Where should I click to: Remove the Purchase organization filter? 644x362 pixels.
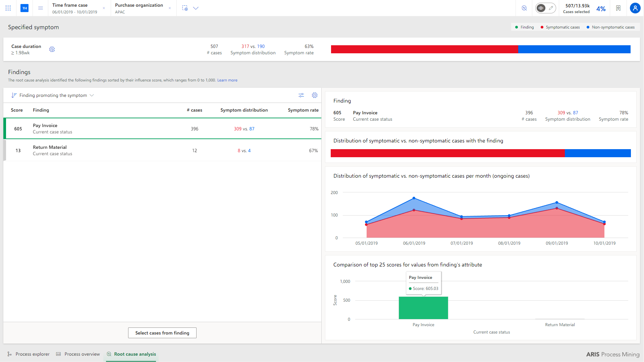(170, 8)
